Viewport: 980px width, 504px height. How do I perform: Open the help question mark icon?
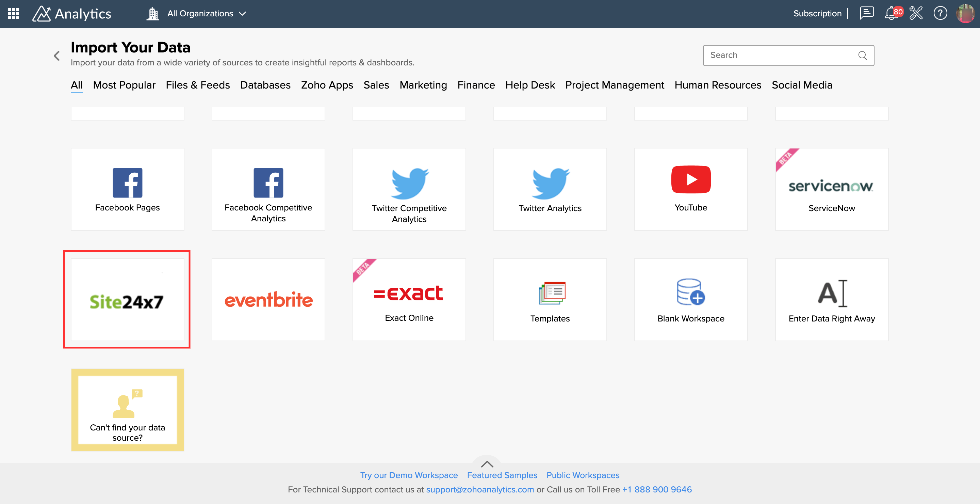940,14
